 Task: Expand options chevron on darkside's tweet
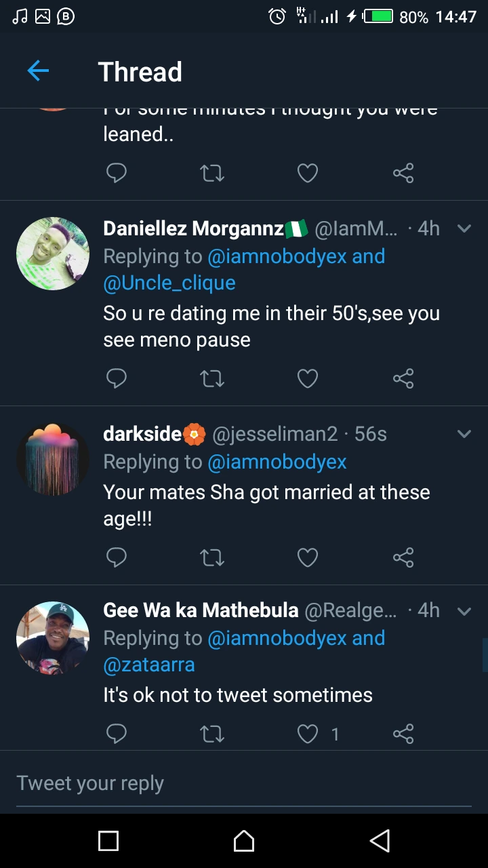coord(464,434)
